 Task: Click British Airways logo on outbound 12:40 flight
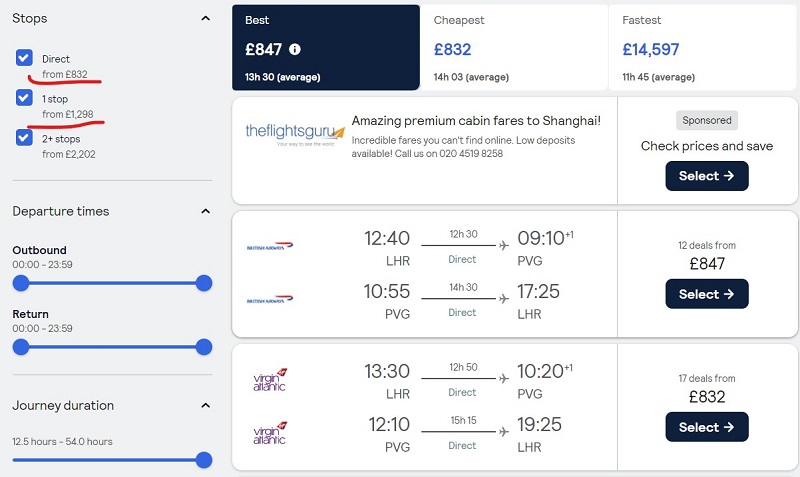tap(270, 246)
